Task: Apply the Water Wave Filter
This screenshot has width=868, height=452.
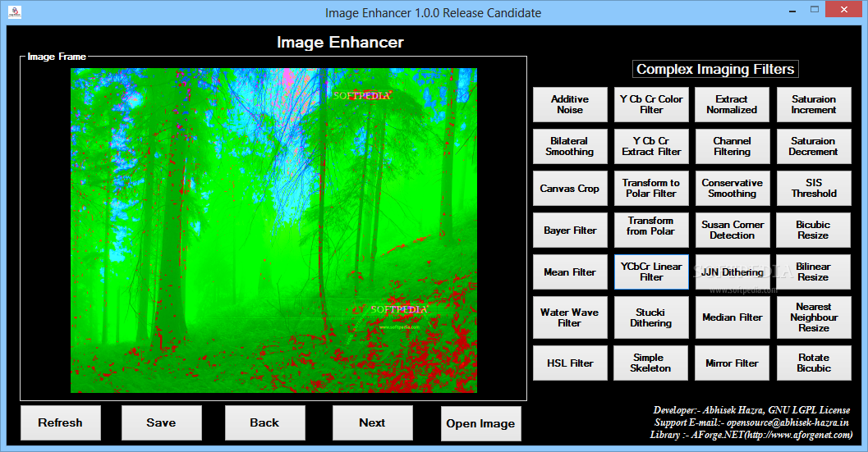Action: click(570, 317)
